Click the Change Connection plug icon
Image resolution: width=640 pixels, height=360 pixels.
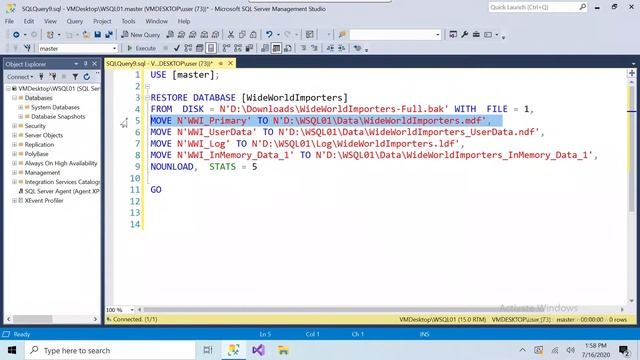(x=27, y=48)
